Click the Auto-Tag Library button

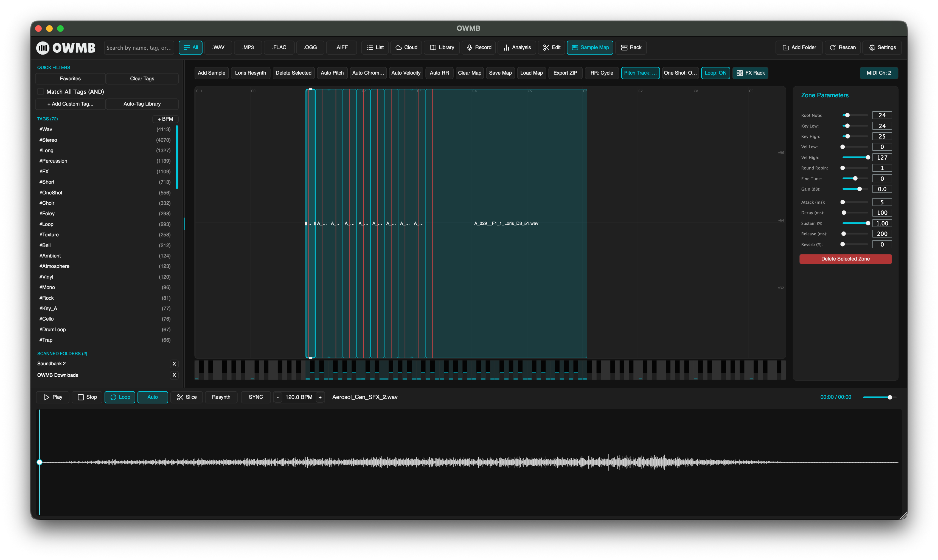(142, 104)
